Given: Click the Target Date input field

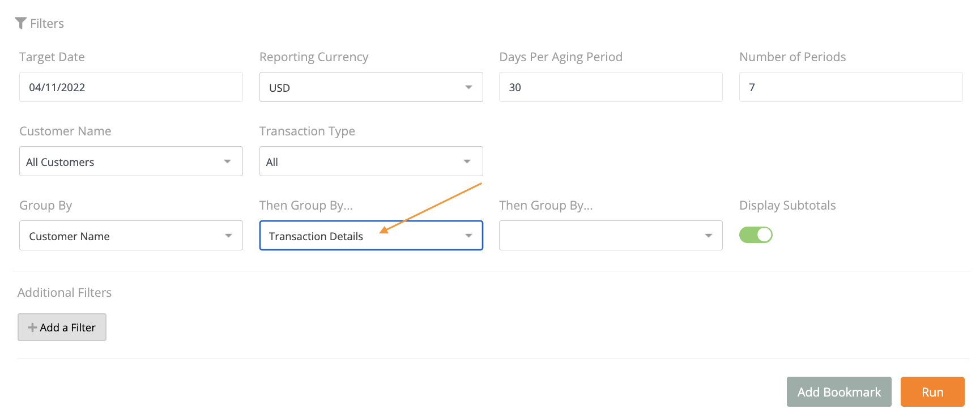Looking at the screenshot, I should 131,87.
